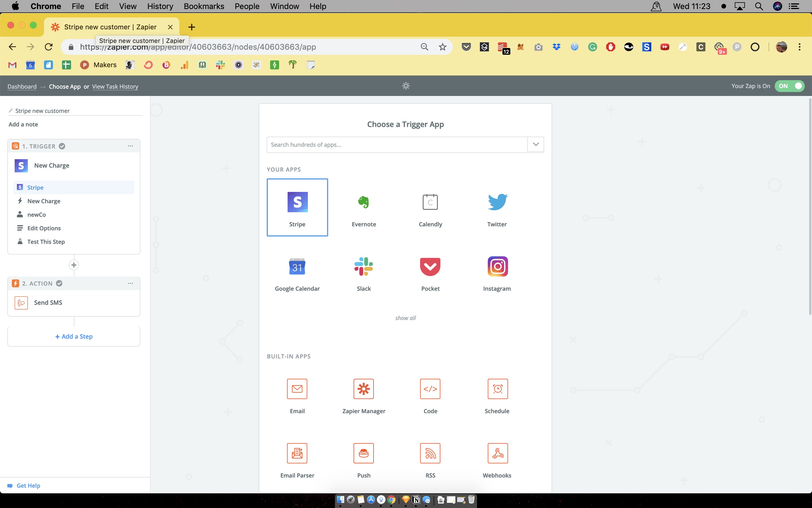Select the Code built-in app icon
812x508 pixels.
[430, 389]
